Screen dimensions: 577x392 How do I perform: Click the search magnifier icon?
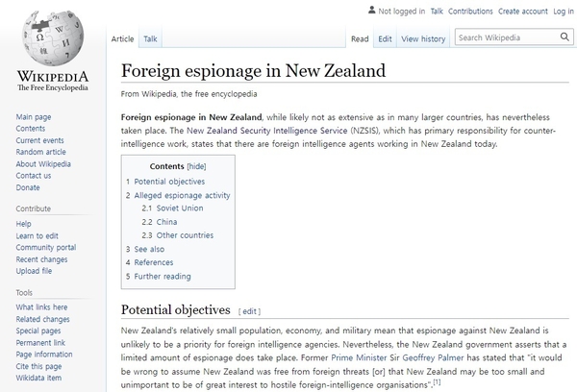(564, 38)
